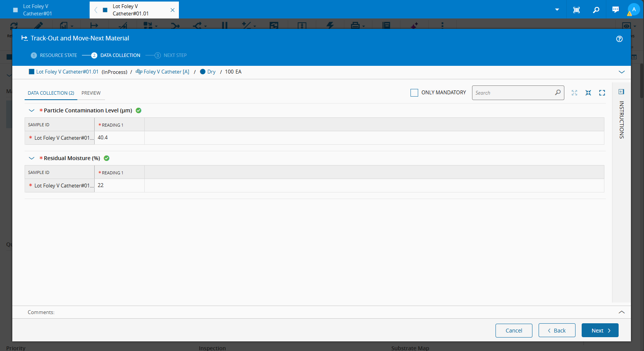
Task: Open the three-dot more menu in background toolbar
Action: [442, 25]
